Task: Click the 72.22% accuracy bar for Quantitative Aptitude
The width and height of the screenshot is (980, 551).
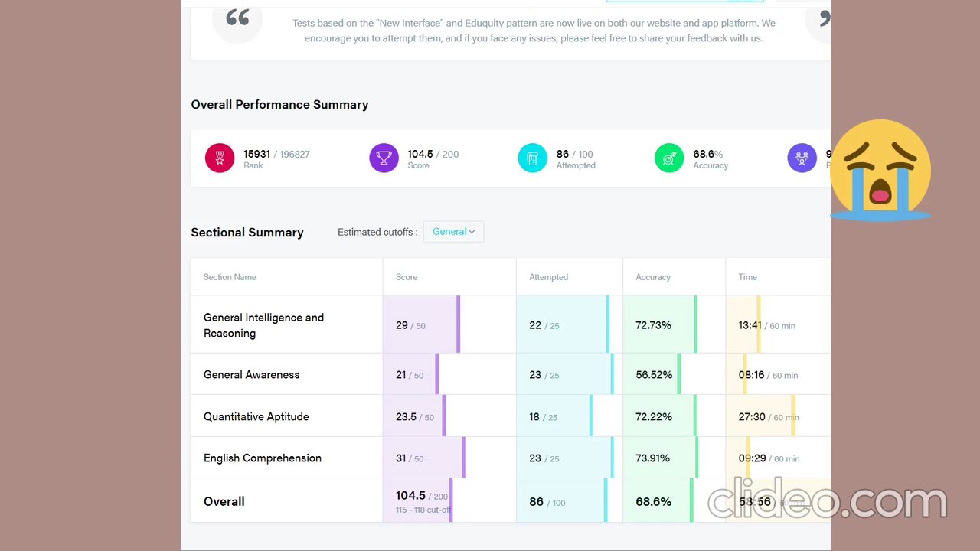Action: 660,416
